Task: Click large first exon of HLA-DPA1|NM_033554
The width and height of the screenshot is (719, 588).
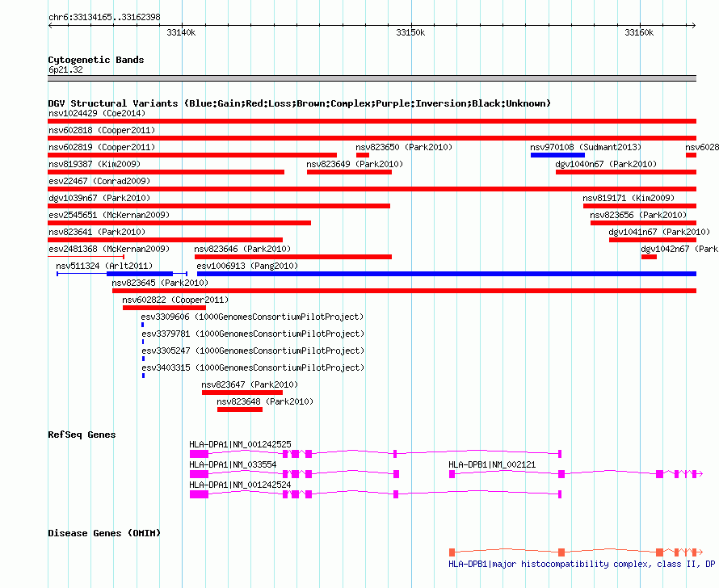Action: coord(199,474)
